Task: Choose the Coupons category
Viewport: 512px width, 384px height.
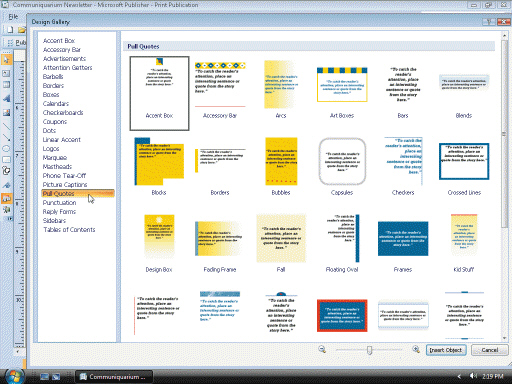Action: [x=55, y=122]
